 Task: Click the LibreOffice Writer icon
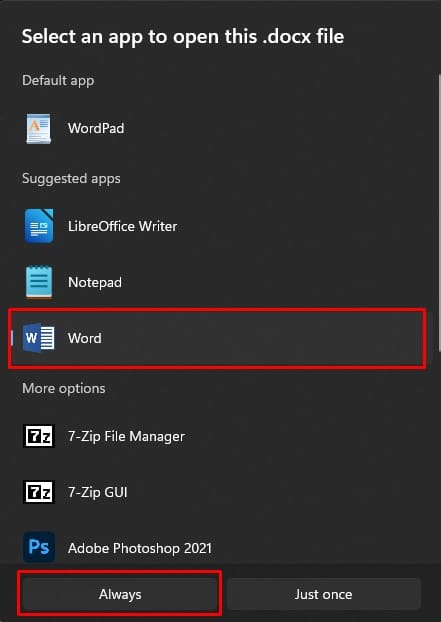[38, 226]
